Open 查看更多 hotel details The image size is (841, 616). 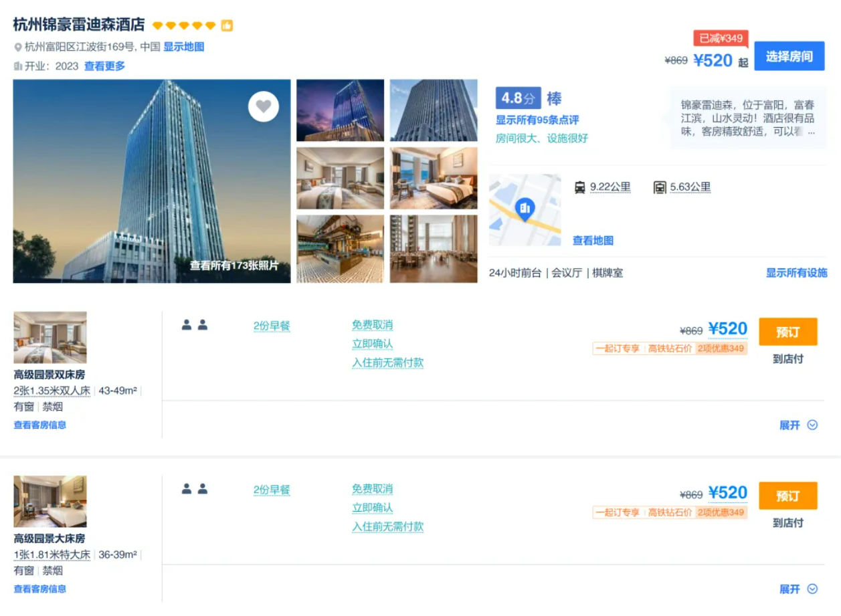(104, 66)
